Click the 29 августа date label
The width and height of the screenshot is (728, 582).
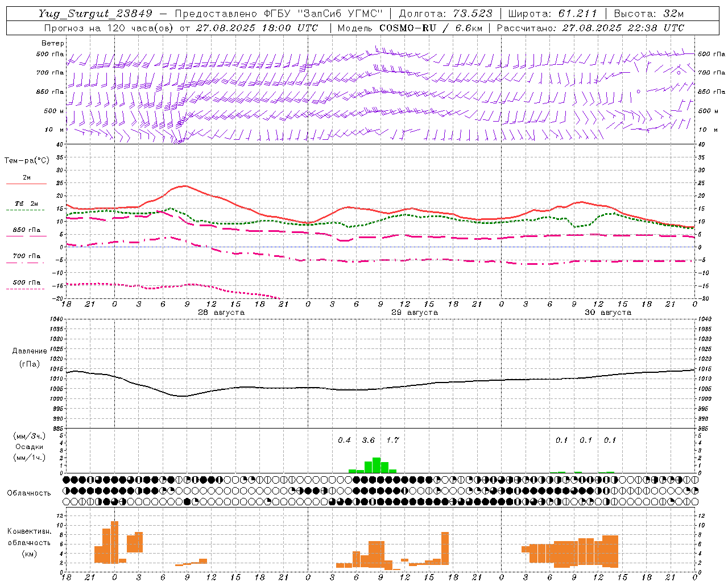[415, 313]
